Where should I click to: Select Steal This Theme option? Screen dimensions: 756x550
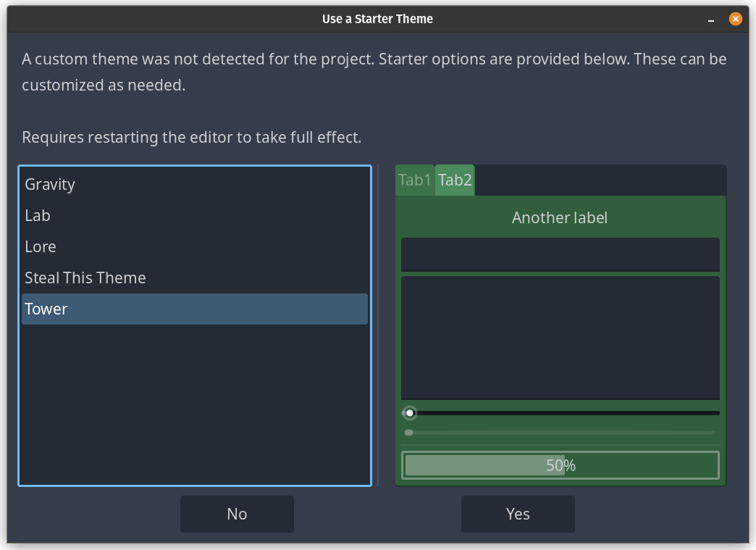click(85, 278)
